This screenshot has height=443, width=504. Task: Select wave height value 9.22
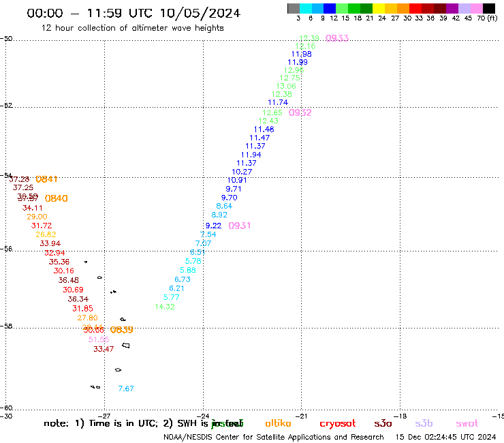tap(213, 226)
